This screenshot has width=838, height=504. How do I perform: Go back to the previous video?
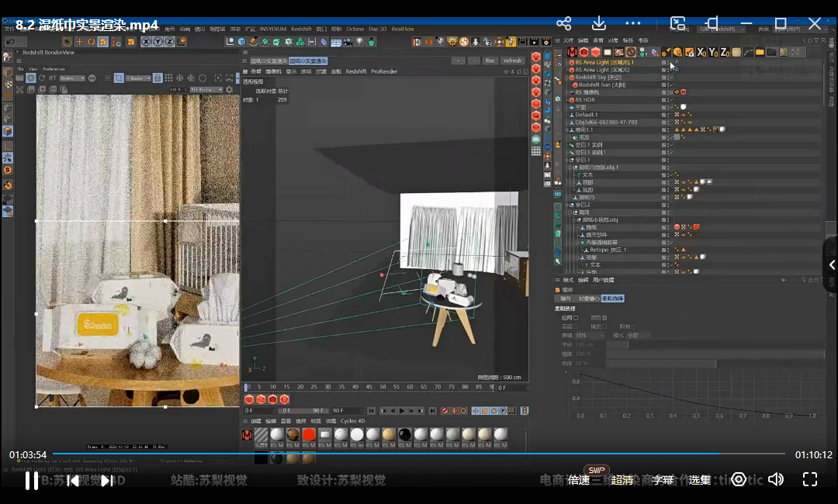73,481
